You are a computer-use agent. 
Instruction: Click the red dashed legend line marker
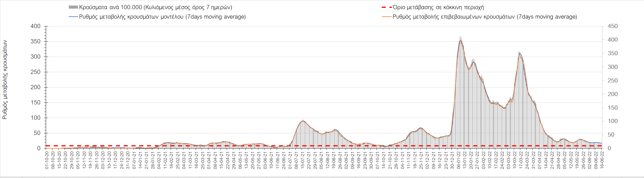tap(387, 7)
